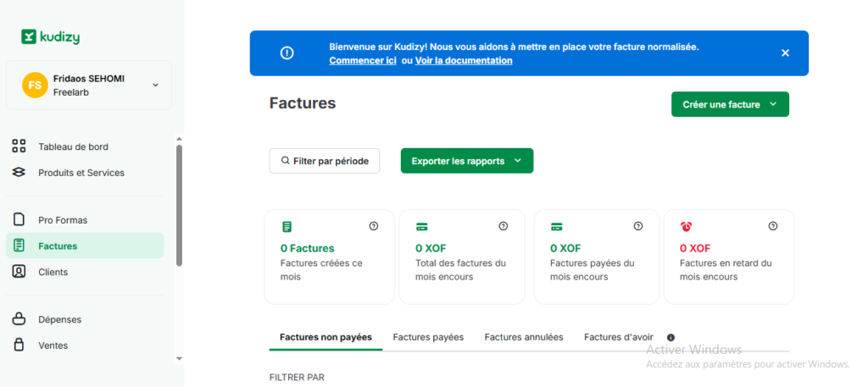
Task: Click the Tableau de bord grid icon
Action: point(19,147)
